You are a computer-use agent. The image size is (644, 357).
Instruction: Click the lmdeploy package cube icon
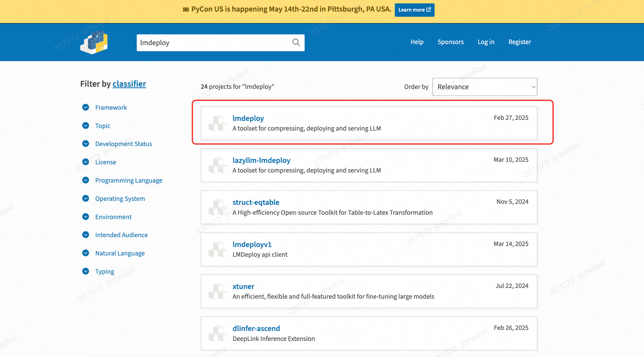218,123
